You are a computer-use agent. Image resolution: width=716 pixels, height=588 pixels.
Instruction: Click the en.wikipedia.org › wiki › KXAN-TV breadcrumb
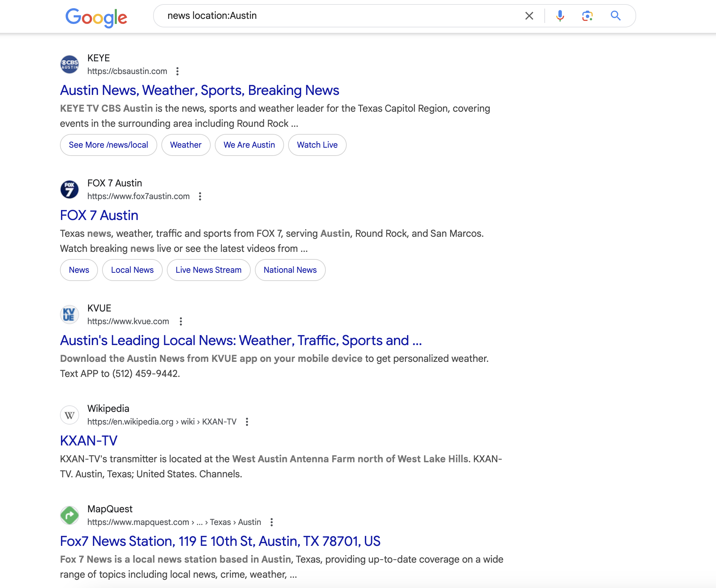click(162, 422)
